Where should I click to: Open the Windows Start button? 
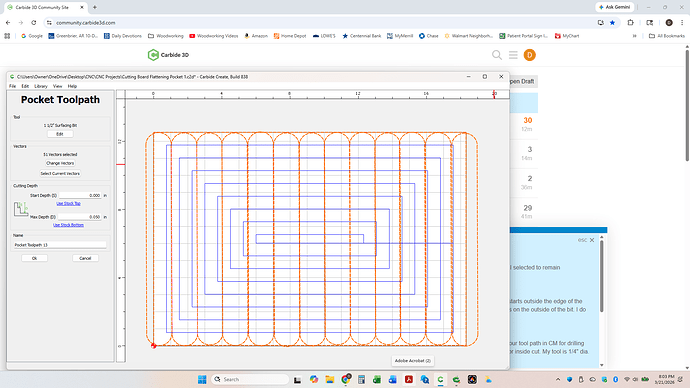coord(202,379)
